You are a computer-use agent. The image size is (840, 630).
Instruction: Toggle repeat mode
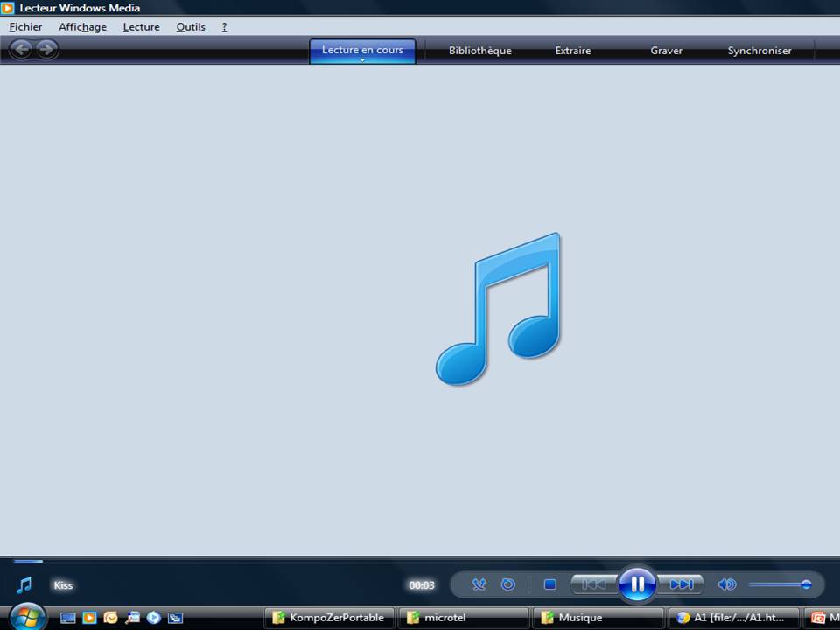point(507,584)
